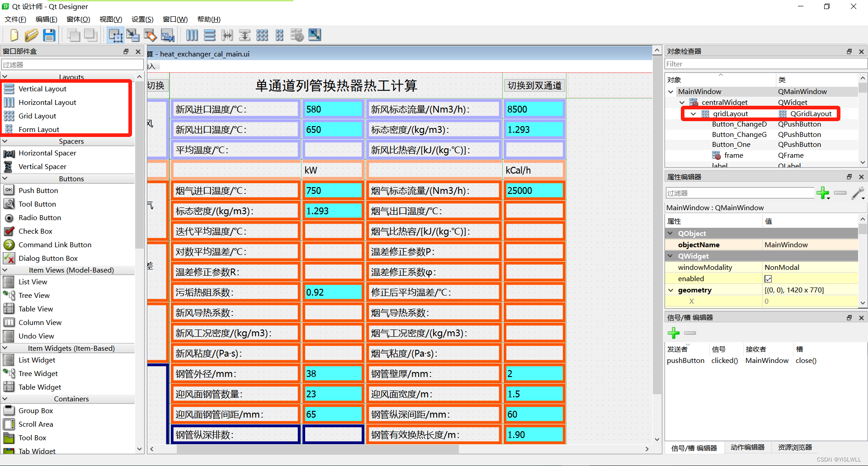Click the 切换到双通道 button on the form
Image resolution: width=868 pixels, height=466 pixels.
point(534,85)
